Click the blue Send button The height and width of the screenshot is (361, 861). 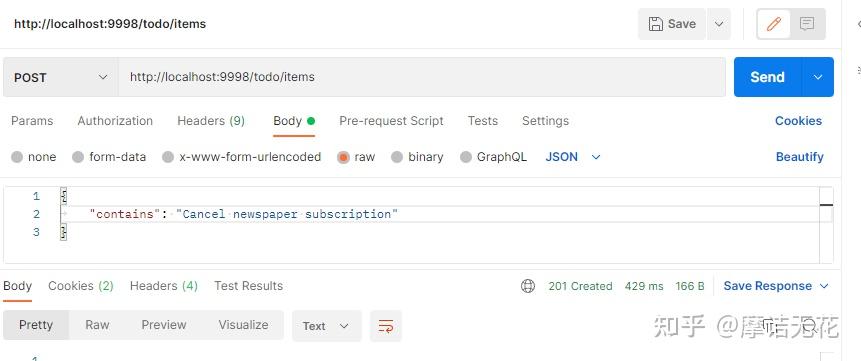(768, 77)
